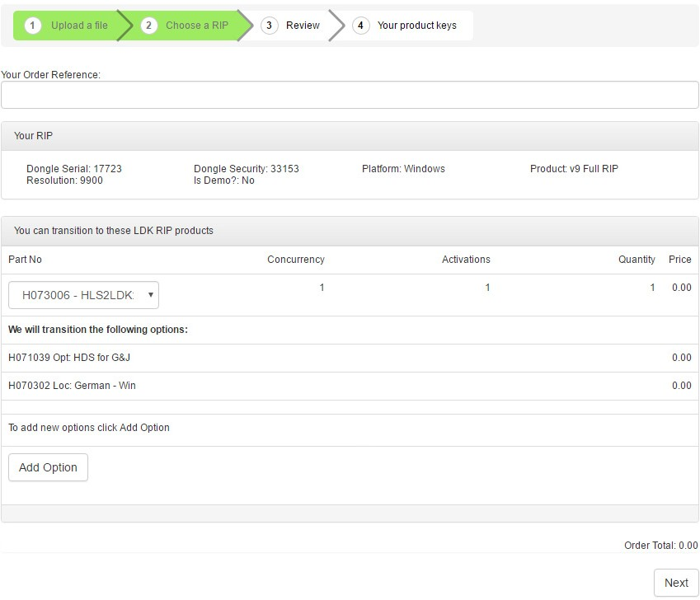This screenshot has width=700, height=600.
Task: Select the H071039 Opt: HDS for G&J row
Action: 69,358
